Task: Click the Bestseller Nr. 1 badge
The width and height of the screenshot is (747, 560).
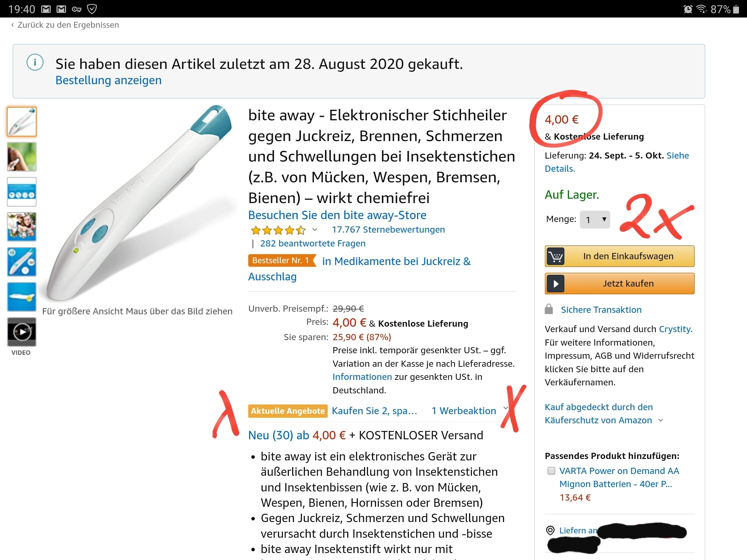Action: tap(282, 260)
